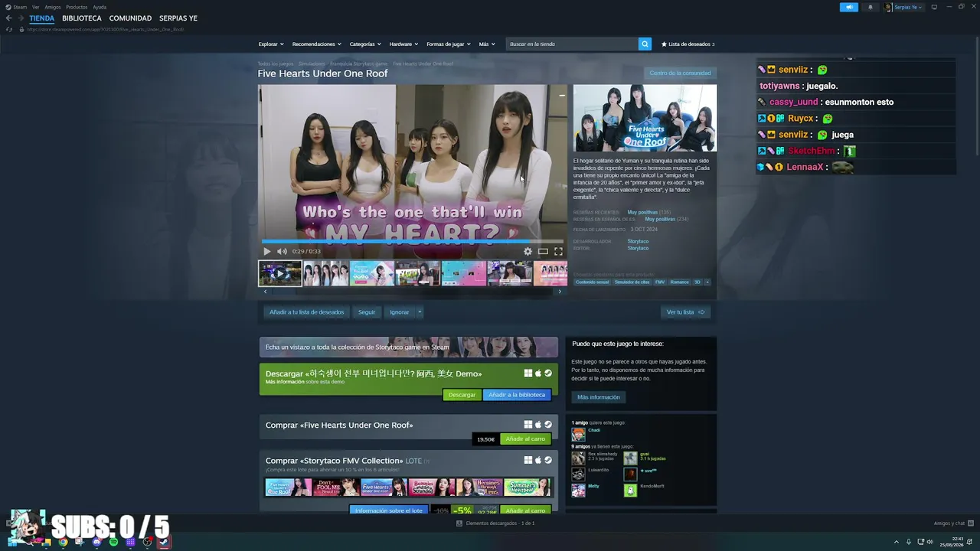Image resolution: width=980 pixels, height=551 pixels.
Task: Expand the Categorías dropdown
Action: click(x=365, y=44)
